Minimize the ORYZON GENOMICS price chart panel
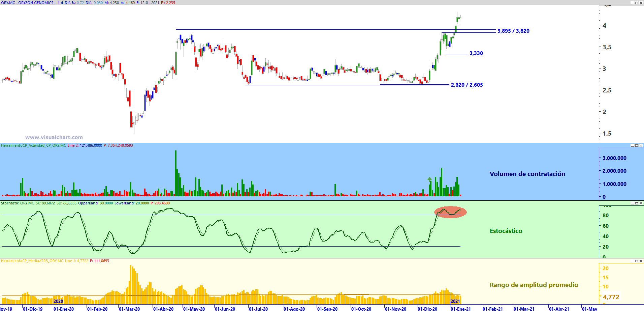Viewport: 644px width, 311px height. [x=632, y=3]
